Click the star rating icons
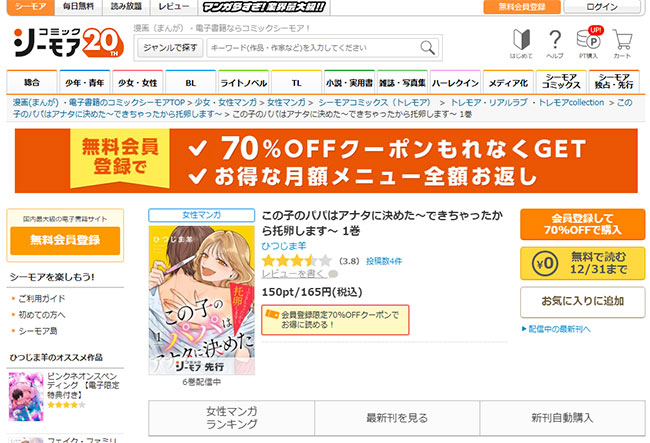The width and height of the screenshot is (650, 443). (x=297, y=261)
